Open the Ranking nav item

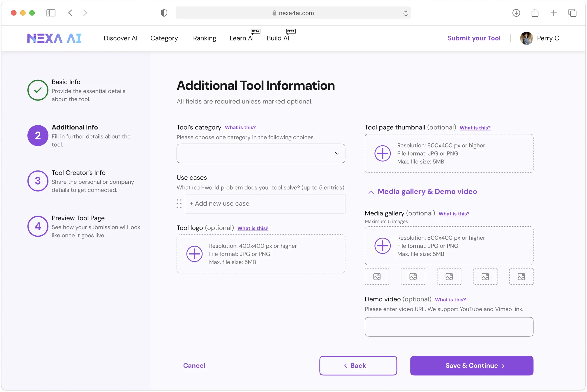205,38
